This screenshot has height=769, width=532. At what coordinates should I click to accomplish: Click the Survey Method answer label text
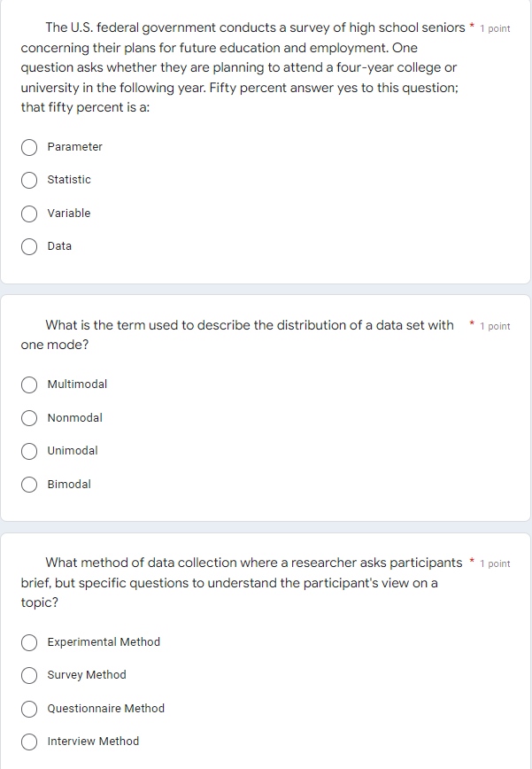87,675
